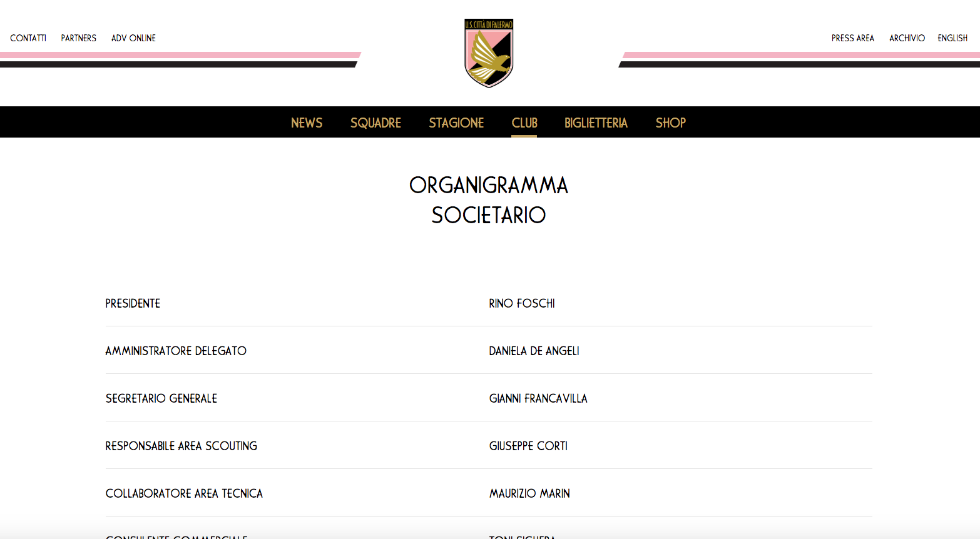Click the Presidente role label
Screen dimensions: 980x539
[133, 303]
